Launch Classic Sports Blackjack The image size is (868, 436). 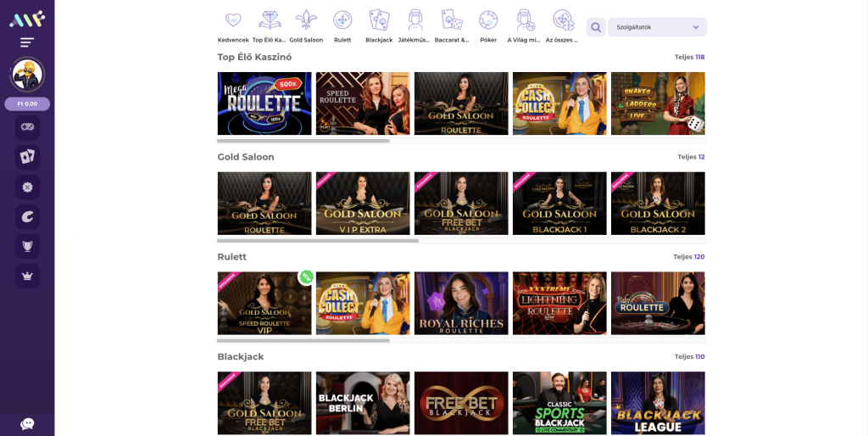coord(559,403)
